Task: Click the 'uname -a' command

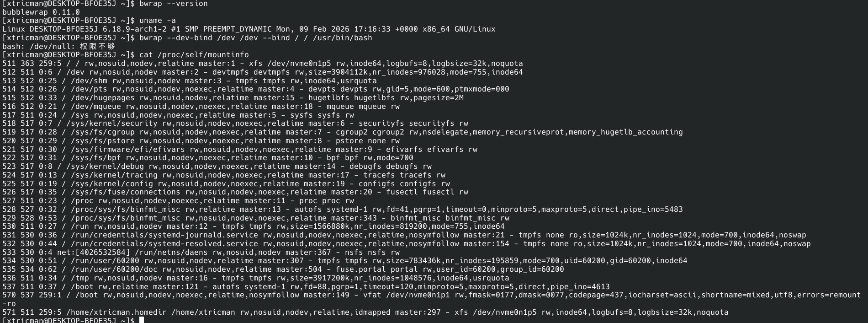Action: [x=158, y=21]
